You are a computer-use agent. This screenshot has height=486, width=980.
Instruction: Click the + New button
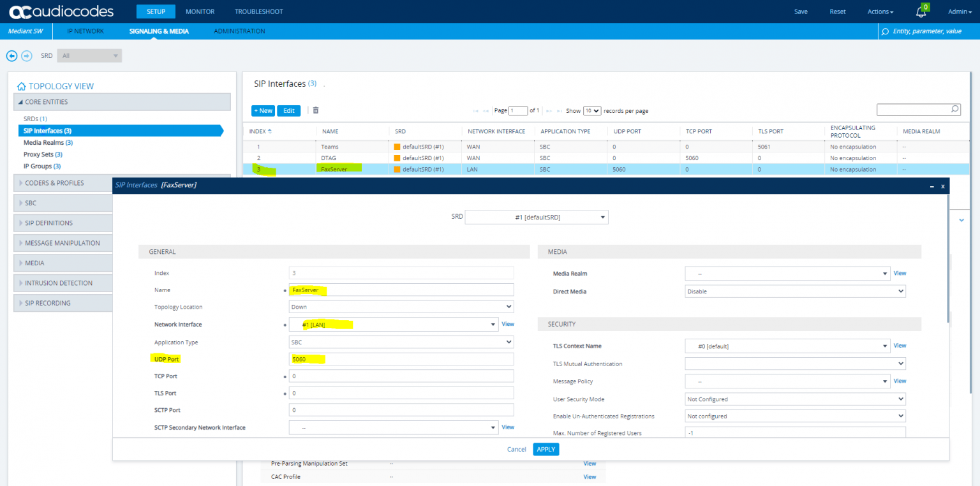click(263, 110)
